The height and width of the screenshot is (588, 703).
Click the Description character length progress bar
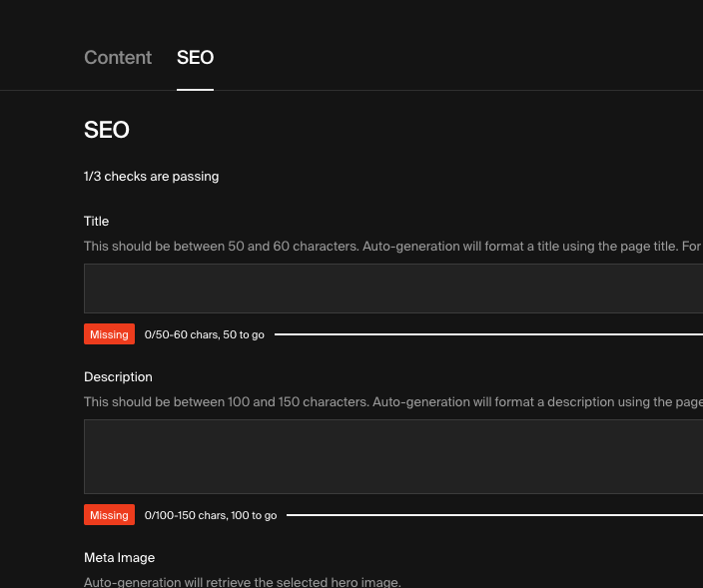[x=494, y=515]
